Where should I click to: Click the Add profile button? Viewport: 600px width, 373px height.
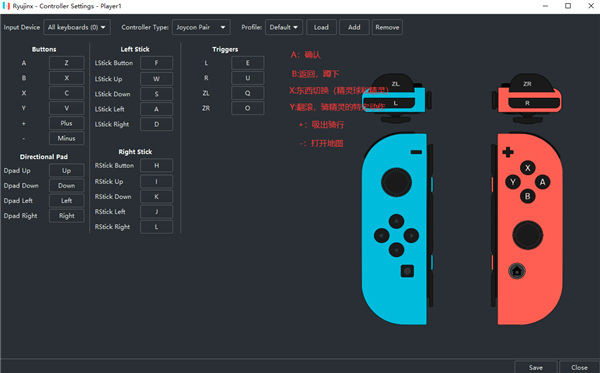(354, 27)
